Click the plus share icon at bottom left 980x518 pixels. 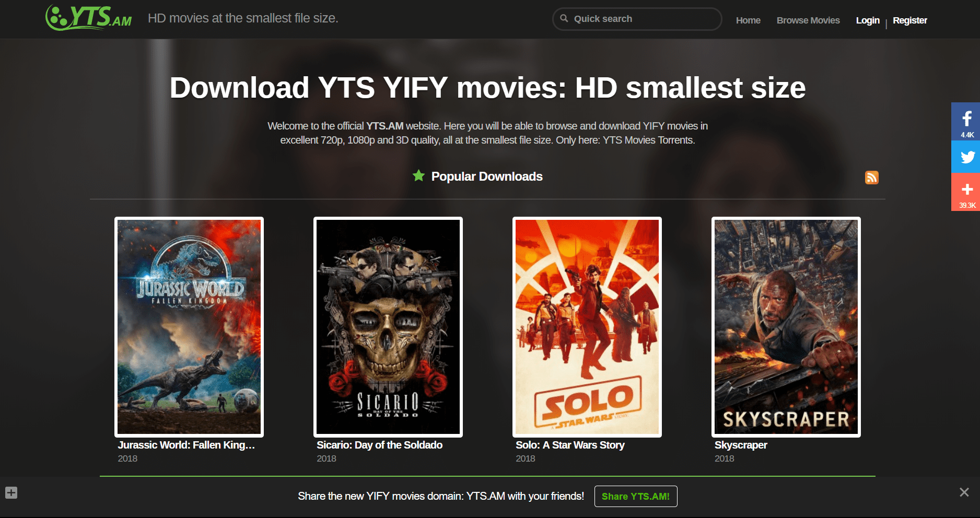pyautogui.click(x=11, y=492)
